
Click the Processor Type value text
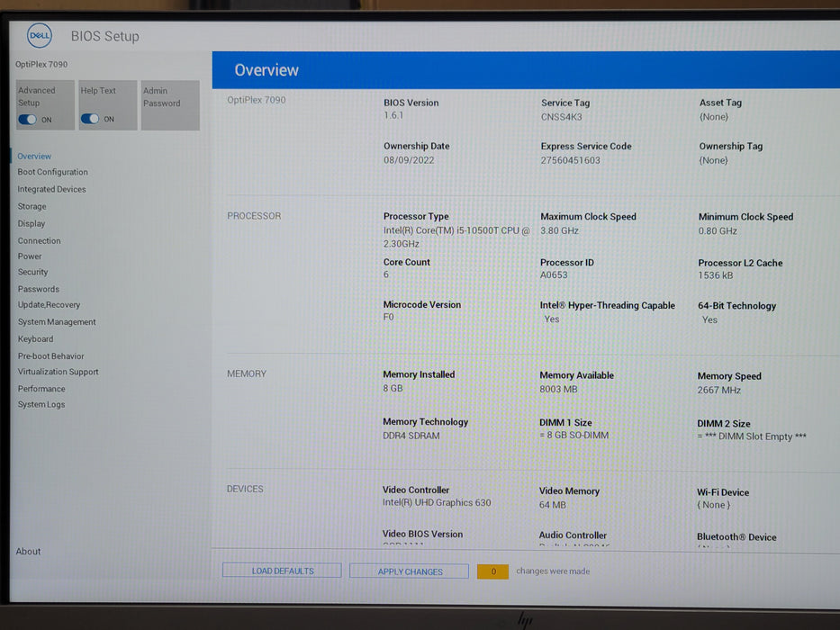click(456, 238)
